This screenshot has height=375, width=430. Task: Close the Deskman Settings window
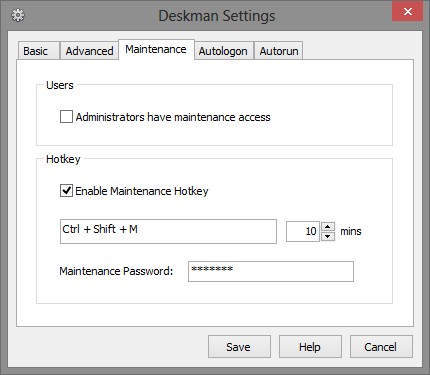pyautogui.click(x=407, y=12)
